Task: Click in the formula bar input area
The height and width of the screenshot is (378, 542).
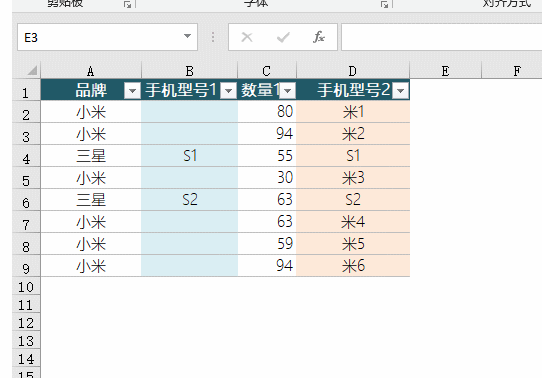Action: pos(441,37)
